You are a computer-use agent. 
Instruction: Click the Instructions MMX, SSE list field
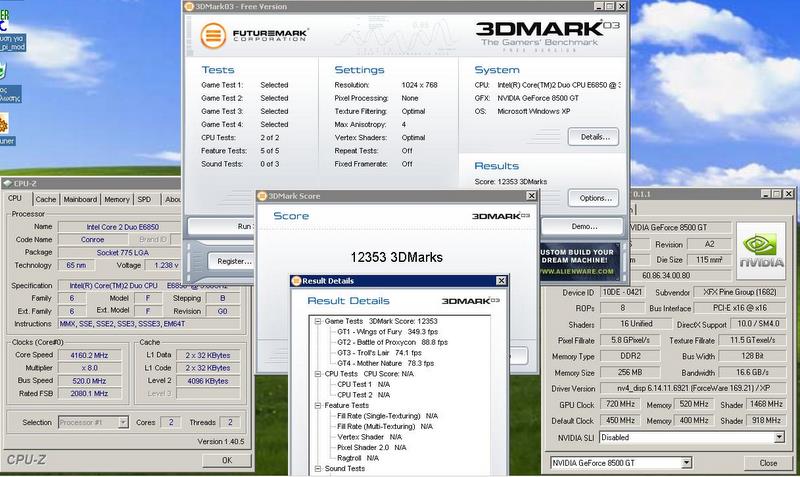pos(149,324)
